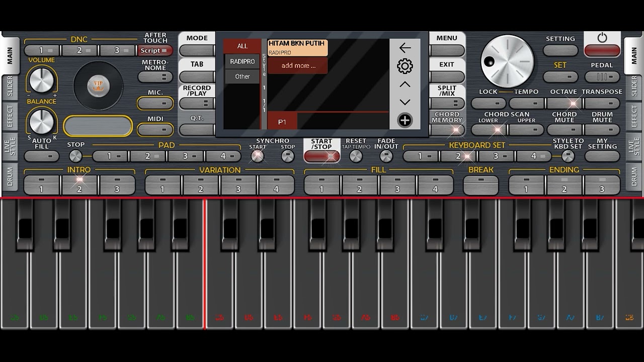Image resolution: width=644 pixels, height=362 pixels.
Task: Click the back arrow in display panel
Action: pos(405,48)
